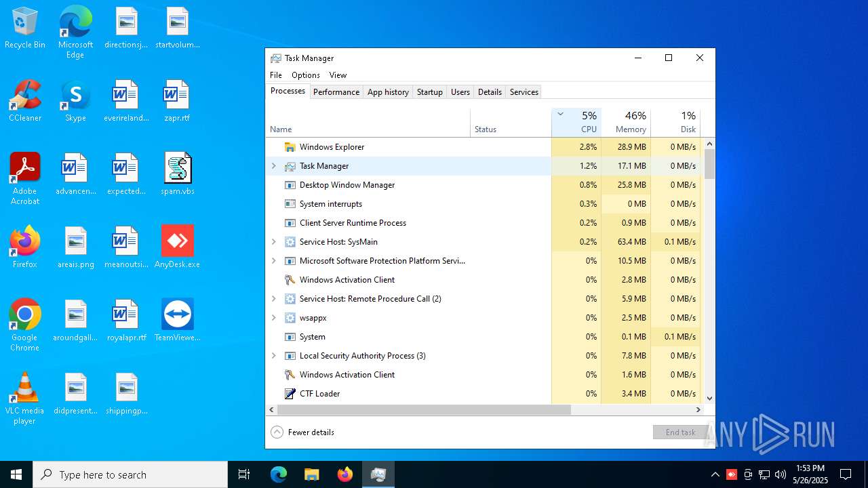
Task: Click Task Manager taskbar button
Action: click(378, 474)
